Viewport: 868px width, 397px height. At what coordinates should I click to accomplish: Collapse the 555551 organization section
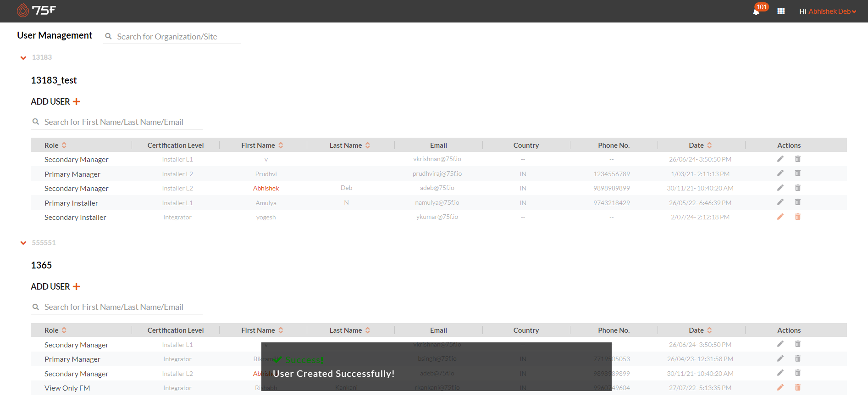[23, 243]
